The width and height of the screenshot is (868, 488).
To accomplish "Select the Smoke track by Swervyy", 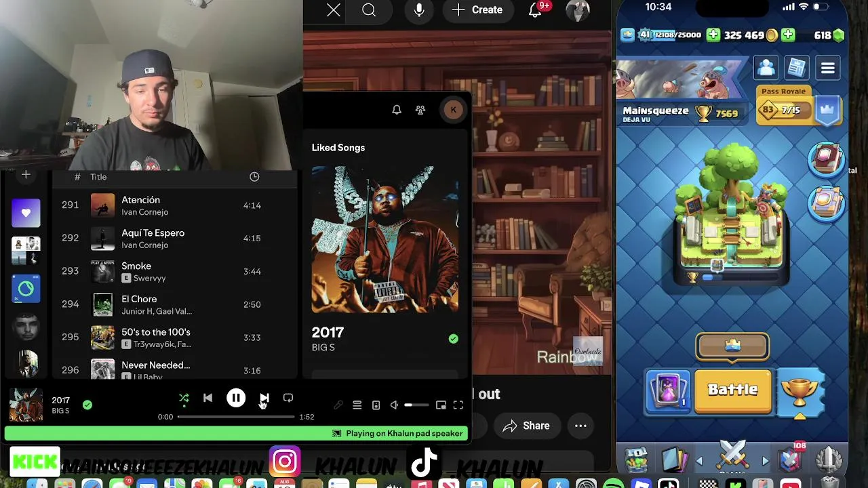I will [175, 272].
